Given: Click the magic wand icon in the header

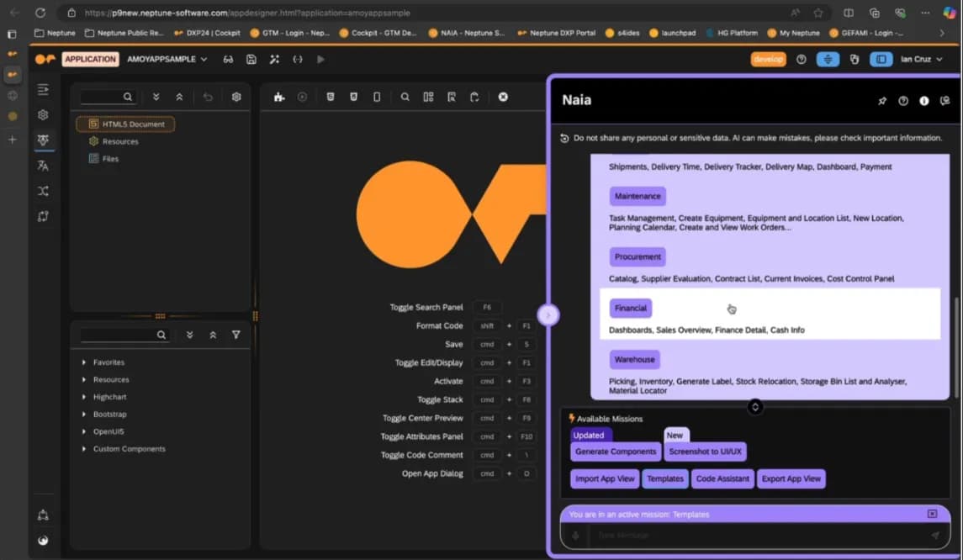Looking at the screenshot, I should [x=274, y=60].
